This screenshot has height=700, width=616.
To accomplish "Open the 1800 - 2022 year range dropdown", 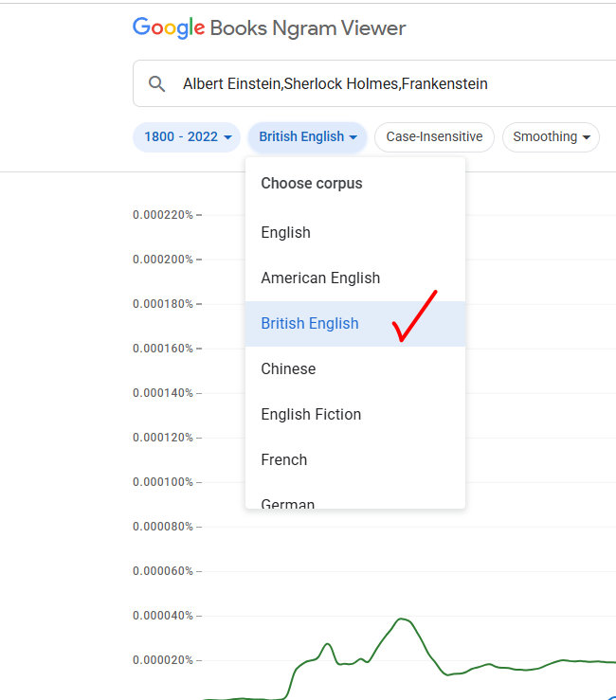I will [187, 136].
